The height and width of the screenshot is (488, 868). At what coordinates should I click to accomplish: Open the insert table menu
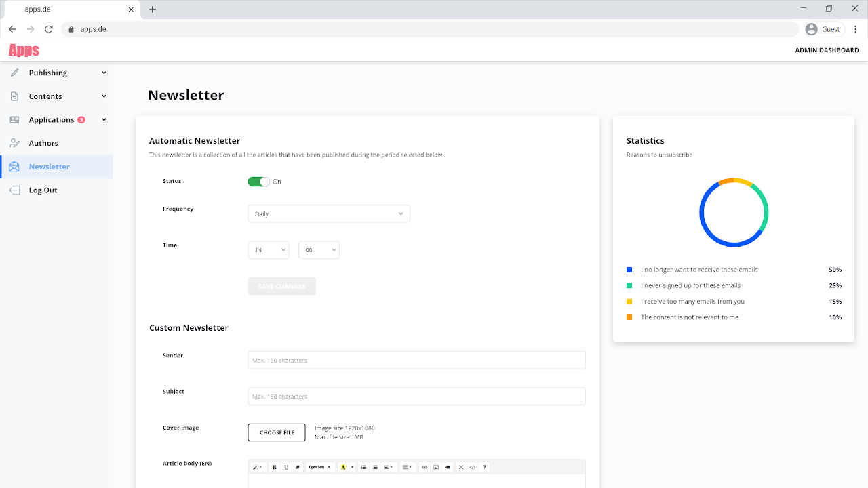click(408, 467)
